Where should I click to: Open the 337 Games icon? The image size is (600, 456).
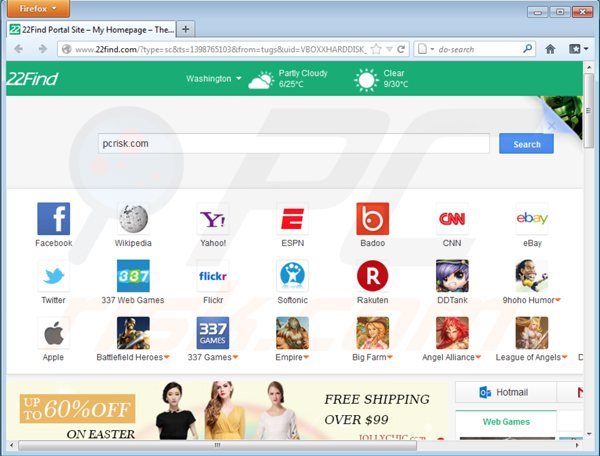pos(213,333)
